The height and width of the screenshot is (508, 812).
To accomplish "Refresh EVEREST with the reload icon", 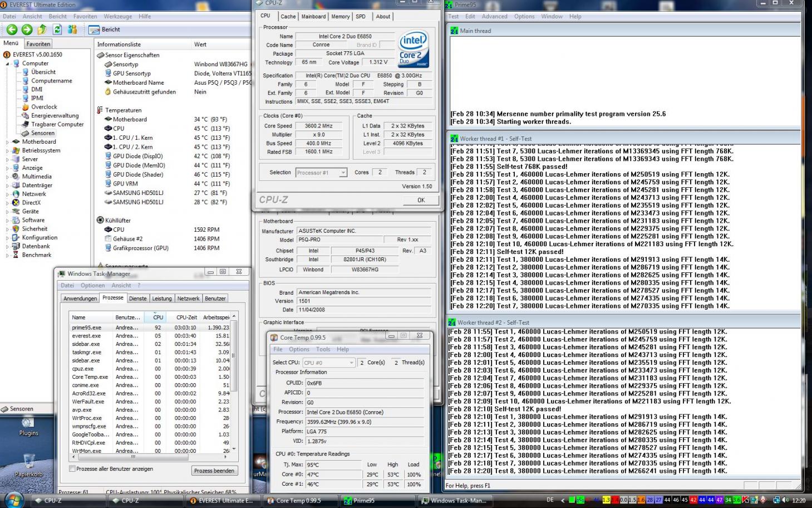I will (57, 30).
